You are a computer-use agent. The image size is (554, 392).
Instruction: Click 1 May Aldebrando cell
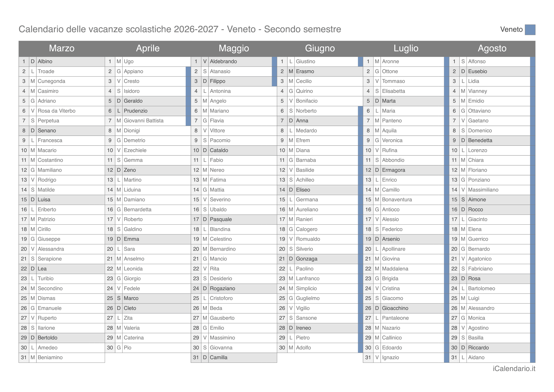point(234,62)
